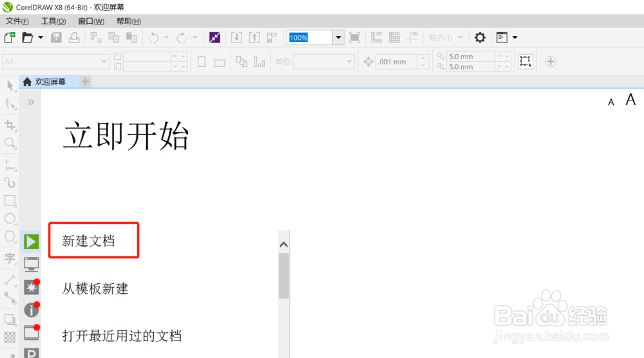This screenshot has height=358, width=644.
Task: Open the 文件 menu
Action: click(17, 21)
